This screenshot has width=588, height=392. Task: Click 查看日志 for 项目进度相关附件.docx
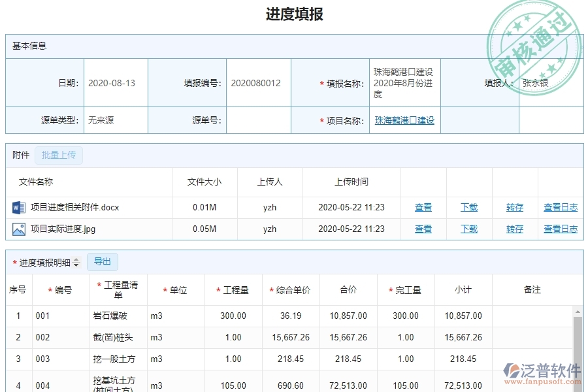[561, 207]
